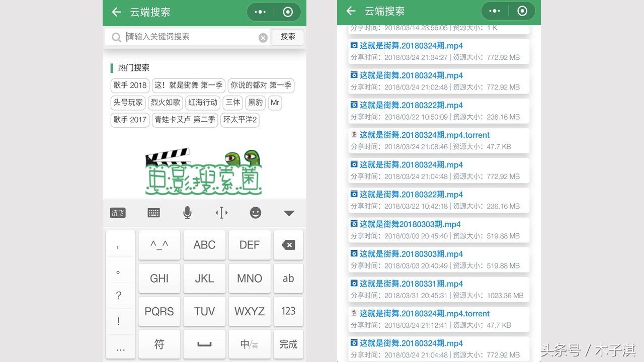Tap the video icon beside 这就是街舞.20180324期.mp4
The image size is (644, 362).
pyautogui.click(x=353, y=46)
